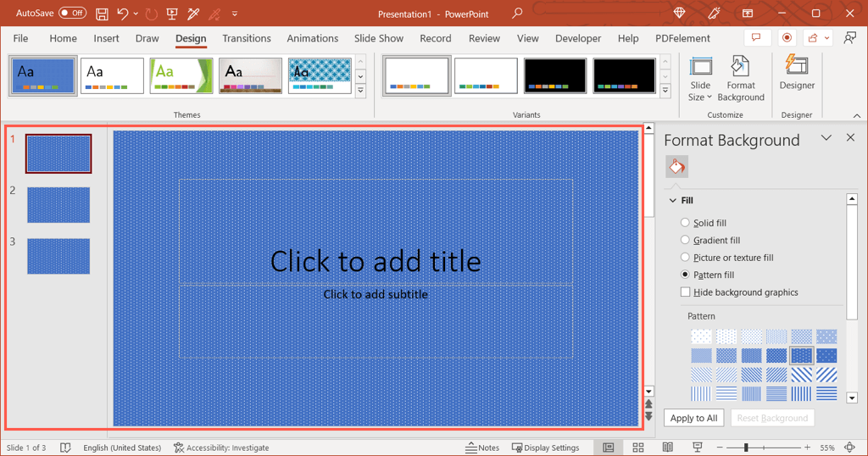Click the spell check book icon
Screen dimensions: 868x456
click(65, 448)
